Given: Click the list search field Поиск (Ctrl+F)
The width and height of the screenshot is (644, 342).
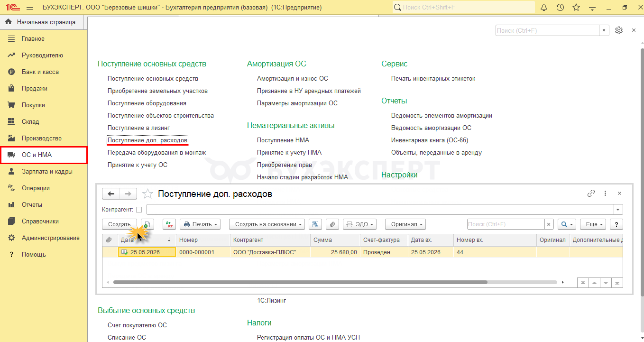Looking at the screenshot, I should tap(506, 224).
